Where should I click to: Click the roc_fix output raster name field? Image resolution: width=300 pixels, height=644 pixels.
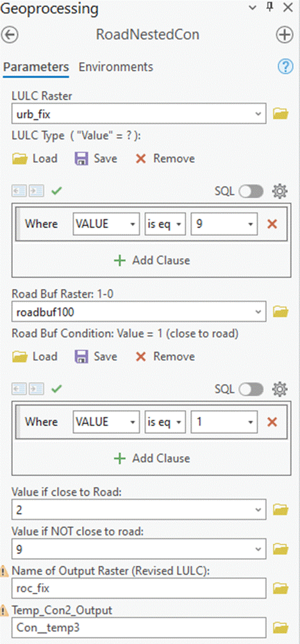[139, 588]
